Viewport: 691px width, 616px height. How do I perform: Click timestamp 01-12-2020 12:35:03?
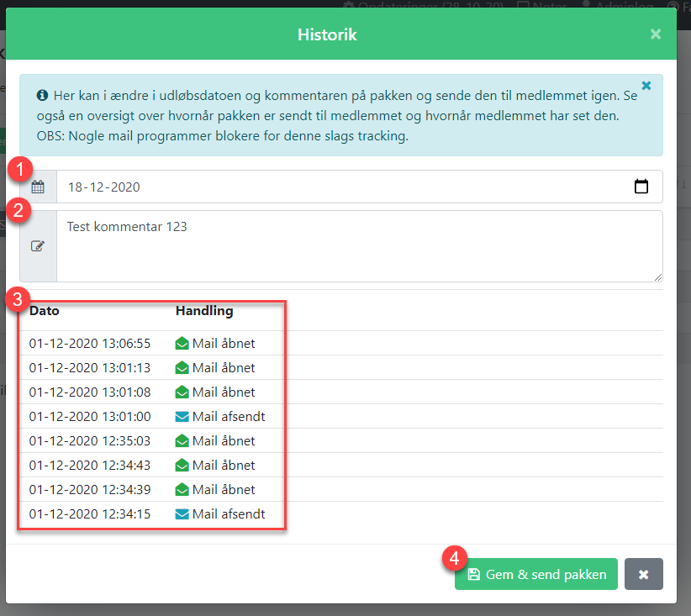90,440
